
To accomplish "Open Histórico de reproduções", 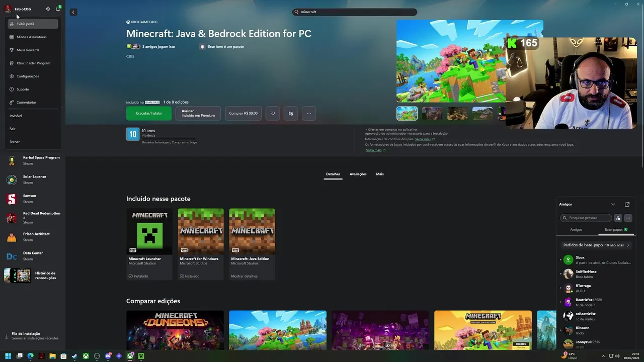I will (x=33, y=276).
